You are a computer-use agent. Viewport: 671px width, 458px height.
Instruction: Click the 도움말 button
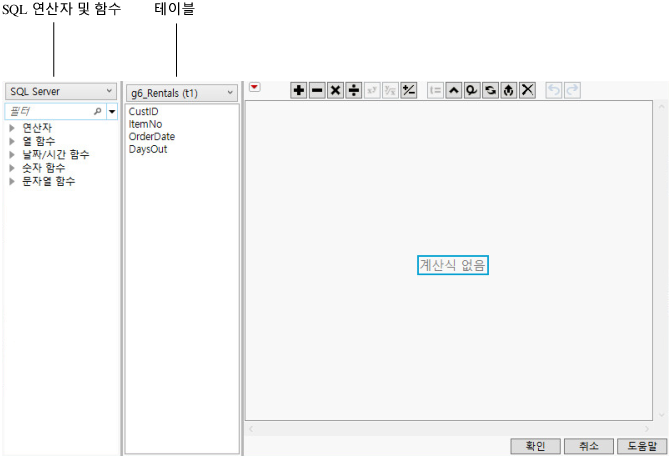point(642,446)
